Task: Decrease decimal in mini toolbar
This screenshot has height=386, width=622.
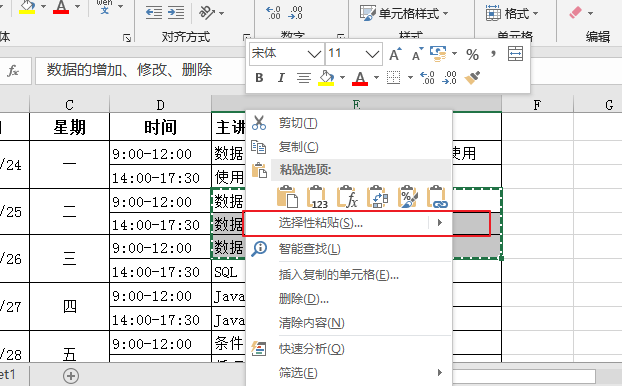Action: tap(449, 78)
